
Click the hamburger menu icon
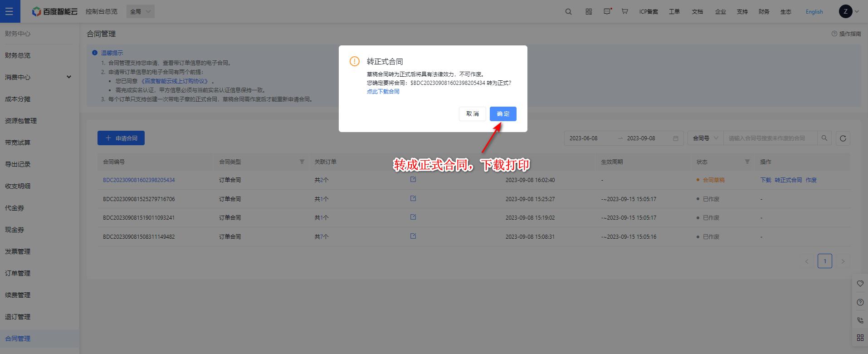(x=10, y=11)
